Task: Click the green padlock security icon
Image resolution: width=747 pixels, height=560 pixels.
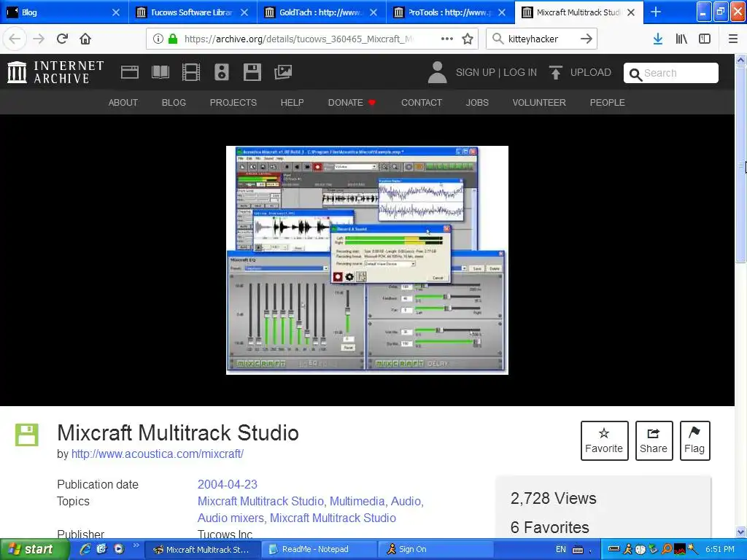Action: 173,39
